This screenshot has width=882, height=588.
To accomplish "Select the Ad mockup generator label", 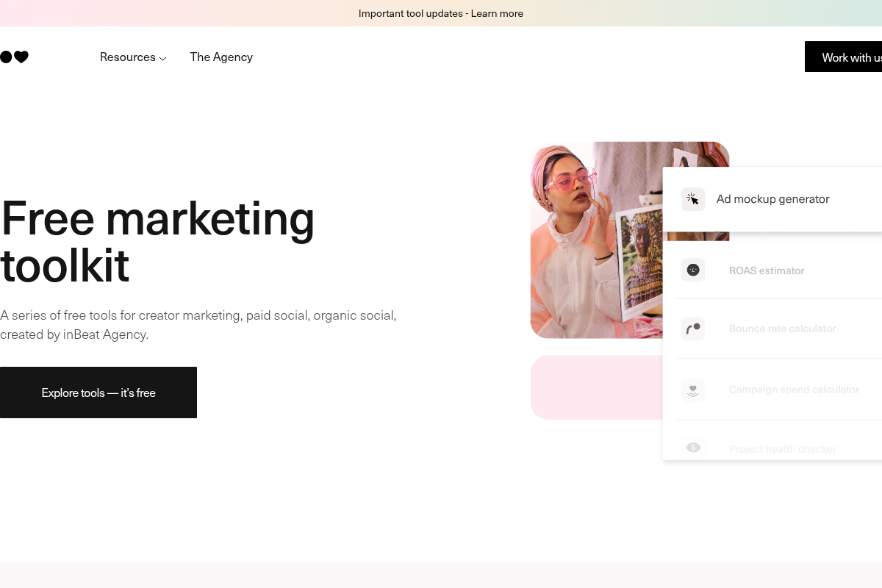I will tap(772, 199).
